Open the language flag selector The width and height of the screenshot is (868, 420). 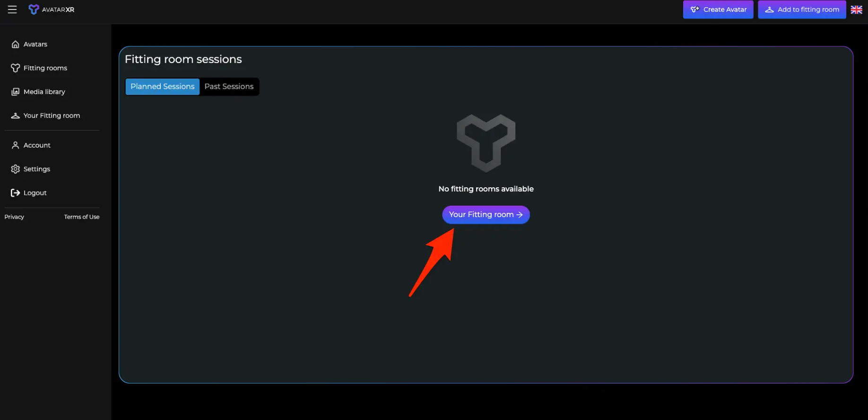click(856, 9)
